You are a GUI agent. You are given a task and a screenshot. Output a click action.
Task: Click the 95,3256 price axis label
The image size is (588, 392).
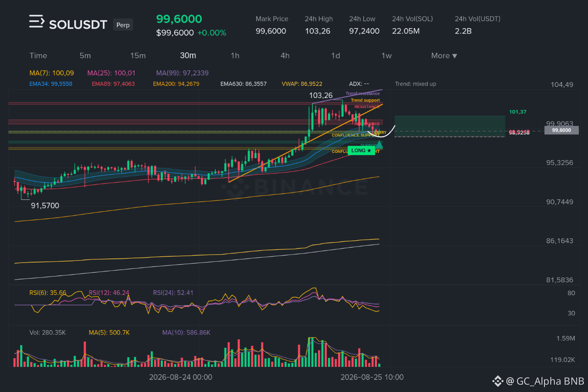click(x=560, y=162)
